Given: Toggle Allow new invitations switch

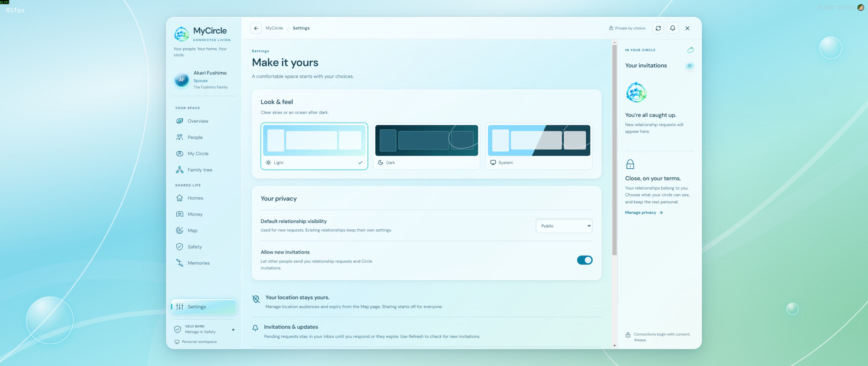Looking at the screenshot, I should (x=585, y=260).
